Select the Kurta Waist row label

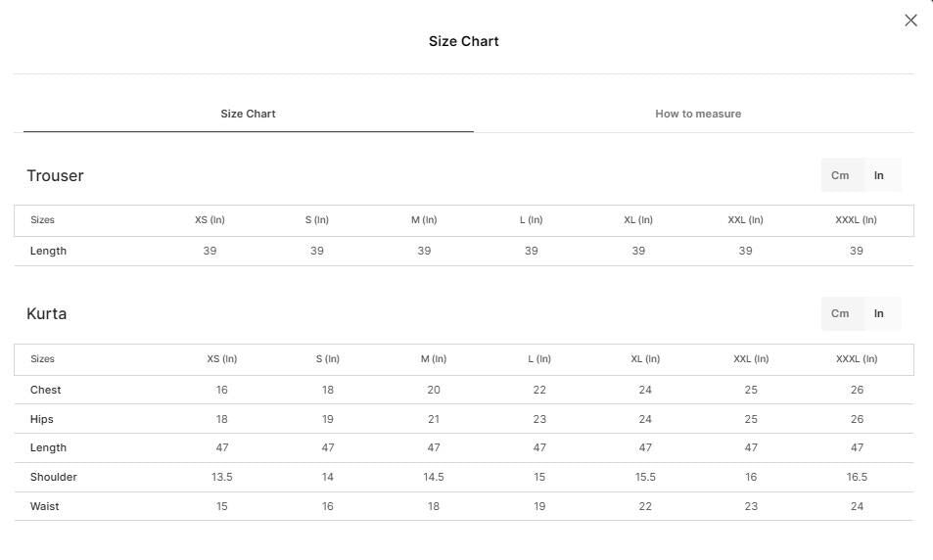(45, 506)
